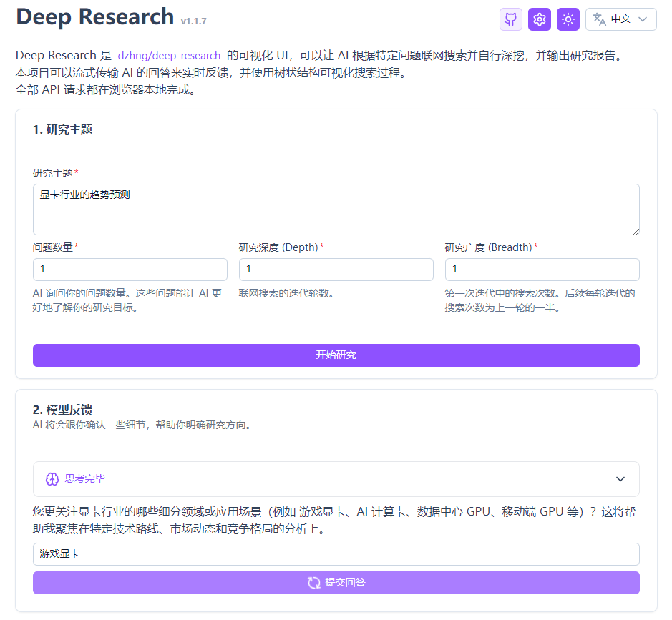The height and width of the screenshot is (620, 672).
Task: Click the 研究主题 text area
Action: (336, 210)
